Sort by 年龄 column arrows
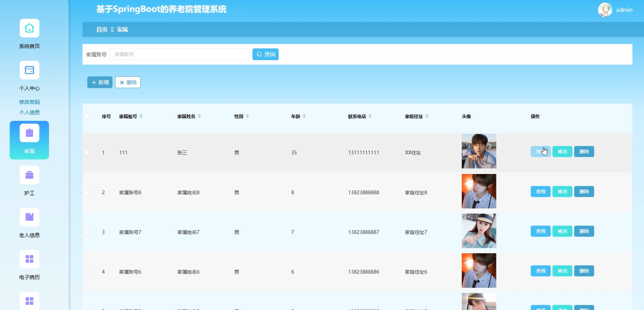The image size is (644, 310). 304,117
